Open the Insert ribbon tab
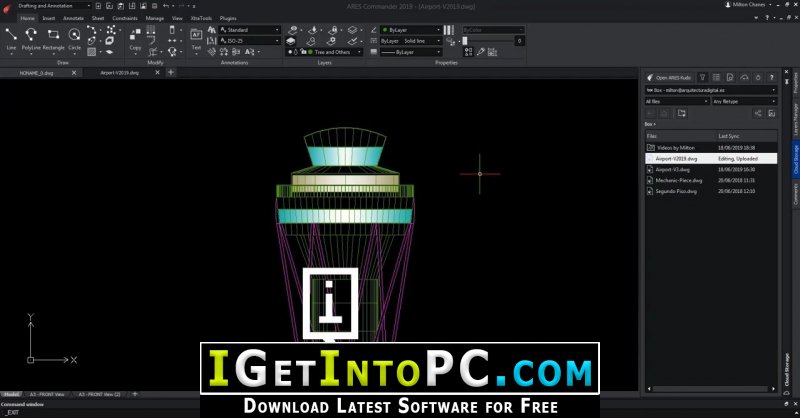Screen dimensions: 800x418 [x=48, y=18]
